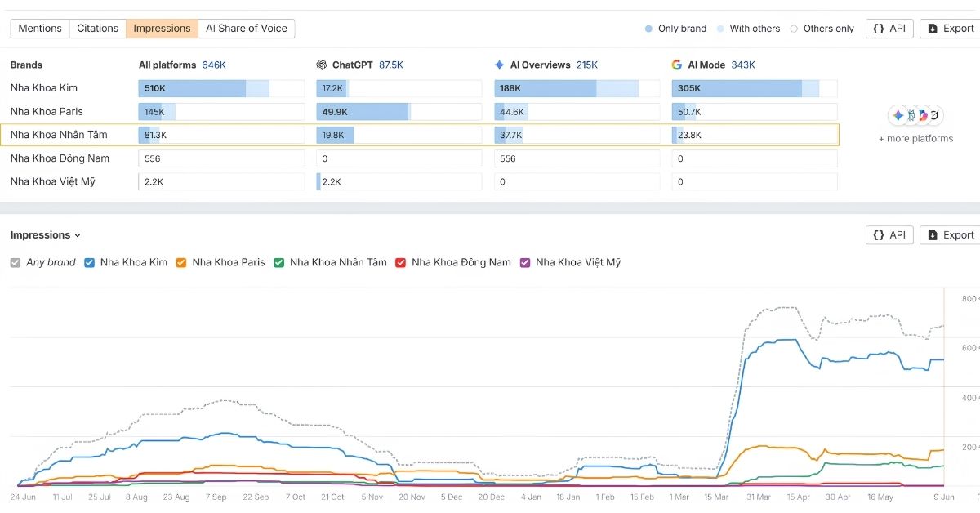This screenshot has height=513, width=980.
Task: Uncheck the Nha Khoa Đông Nam legend checkbox
Action: pos(401,263)
